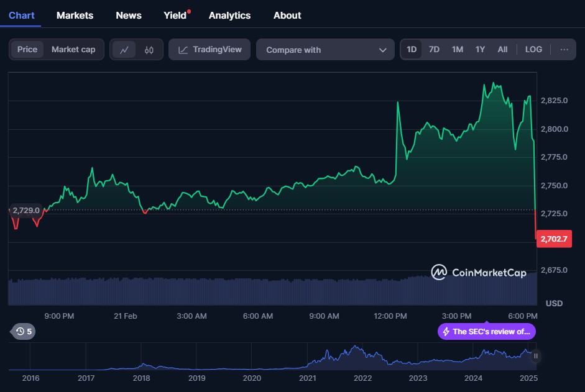Open TradingView chart mode
585x392 pixels.
210,50
